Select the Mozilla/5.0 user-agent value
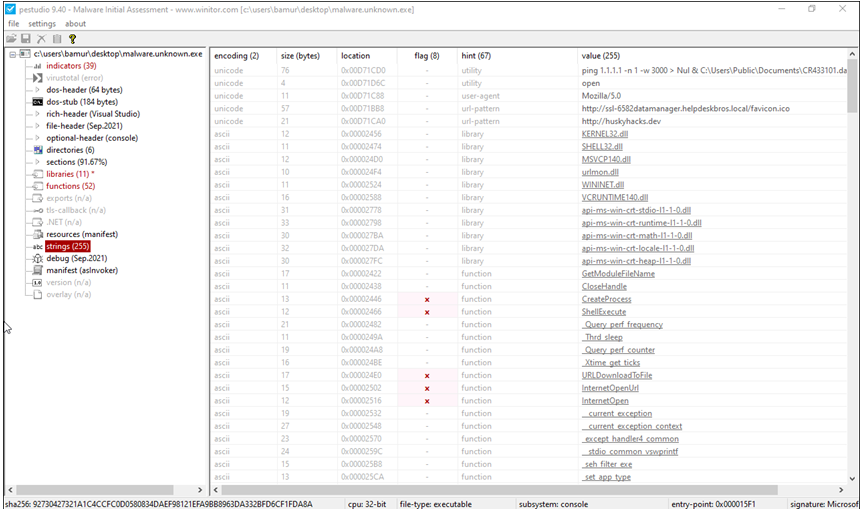 (x=601, y=96)
